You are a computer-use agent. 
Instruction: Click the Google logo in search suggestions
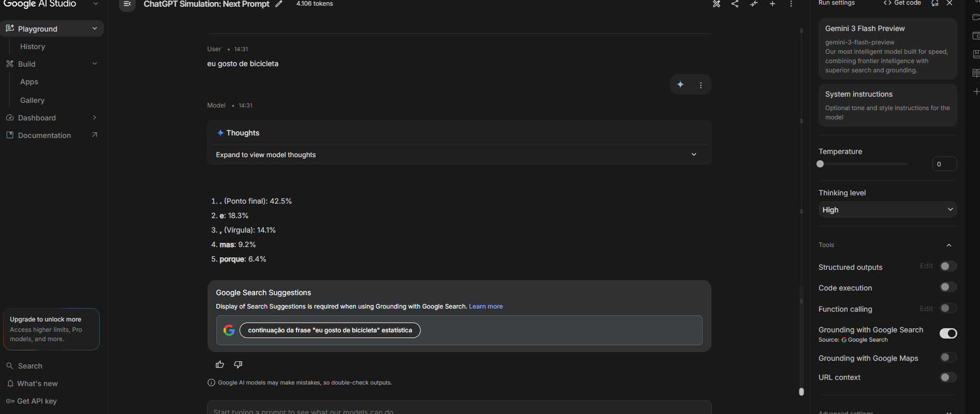(229, 330)
